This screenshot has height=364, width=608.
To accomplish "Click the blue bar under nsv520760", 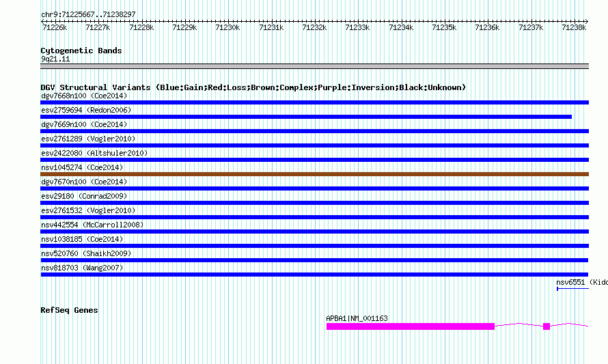I will (x=314, y=260).
